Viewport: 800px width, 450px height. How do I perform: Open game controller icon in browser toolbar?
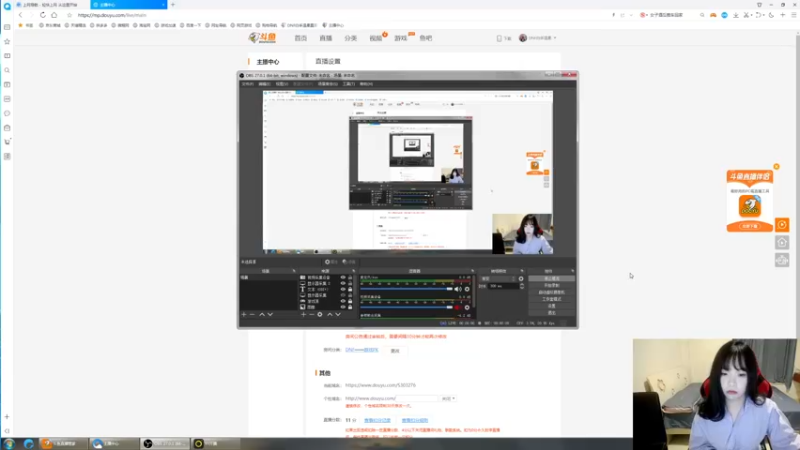tap(713, 15)
